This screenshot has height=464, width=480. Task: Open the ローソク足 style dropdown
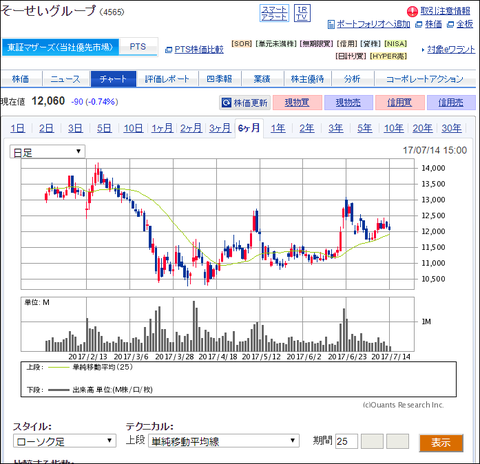(65, 441)
